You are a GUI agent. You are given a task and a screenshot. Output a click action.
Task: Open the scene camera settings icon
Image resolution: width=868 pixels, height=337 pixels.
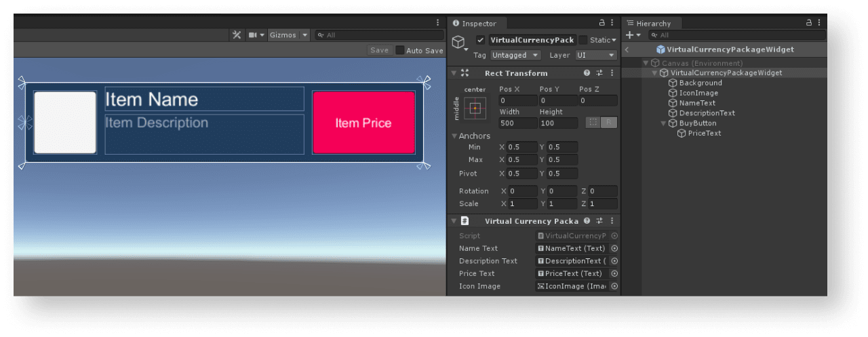(253, 35)
